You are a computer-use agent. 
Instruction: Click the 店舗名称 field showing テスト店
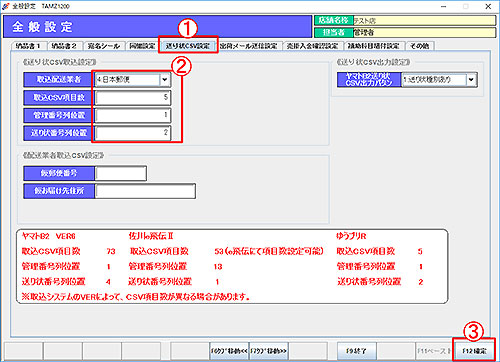point(424,21)
